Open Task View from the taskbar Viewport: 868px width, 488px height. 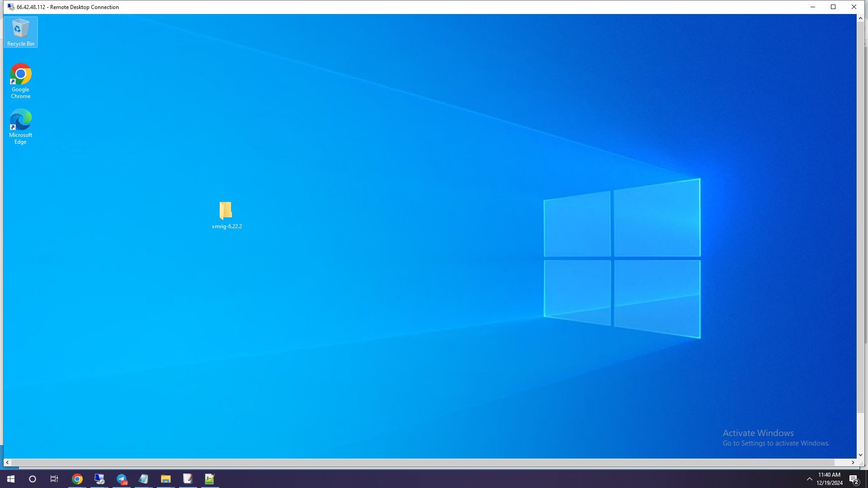(54, 479)
